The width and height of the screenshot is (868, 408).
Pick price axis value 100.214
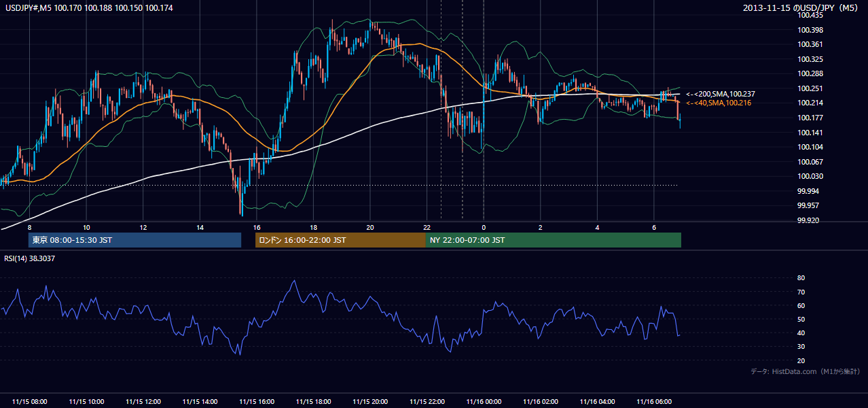811,103
